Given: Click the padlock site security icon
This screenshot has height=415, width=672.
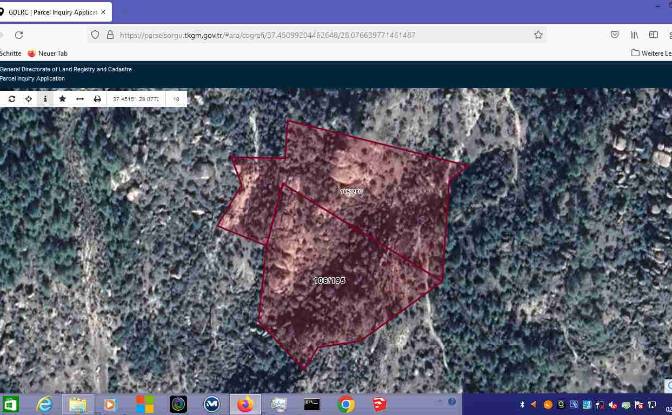Looking at the screenshot, I should [x=110, y=35].
